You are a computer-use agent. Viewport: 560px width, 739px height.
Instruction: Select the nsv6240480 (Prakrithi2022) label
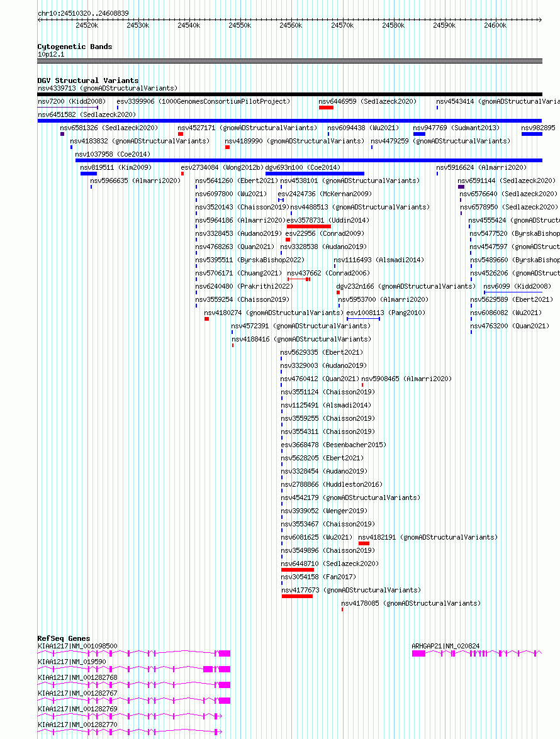pos(244,286)
